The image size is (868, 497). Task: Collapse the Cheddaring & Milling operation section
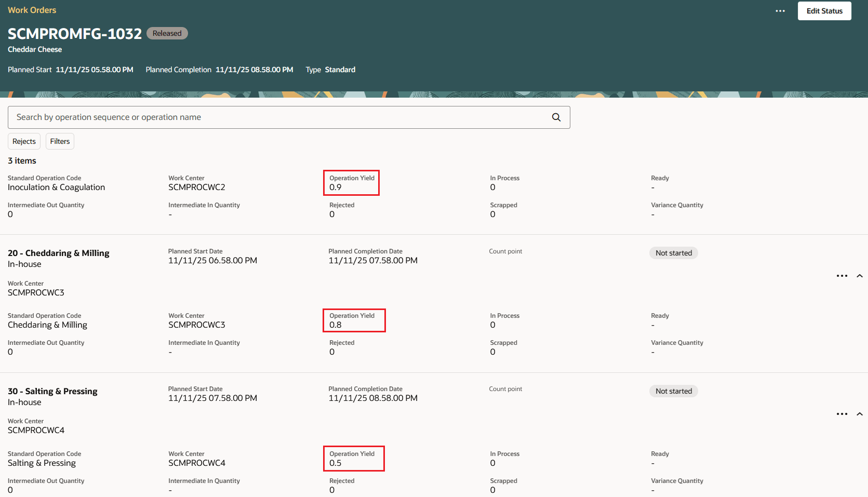click(860, 276)
